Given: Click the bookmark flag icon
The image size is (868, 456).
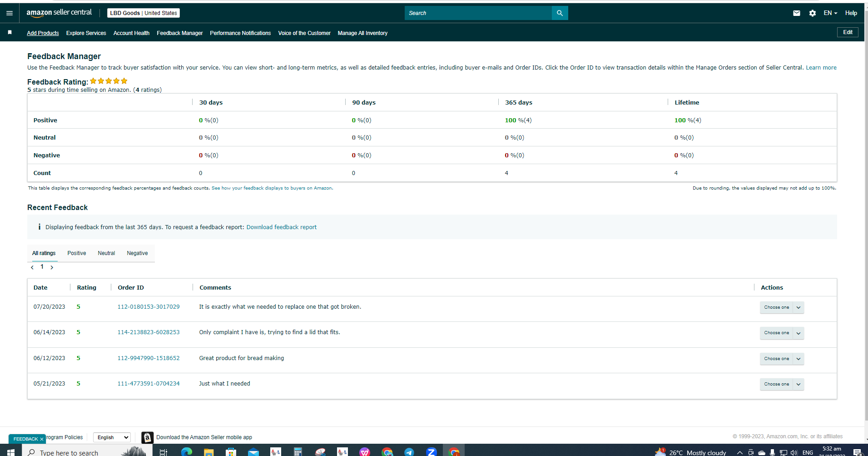Looking at the screenshot, I should click(x=10, y=33).
